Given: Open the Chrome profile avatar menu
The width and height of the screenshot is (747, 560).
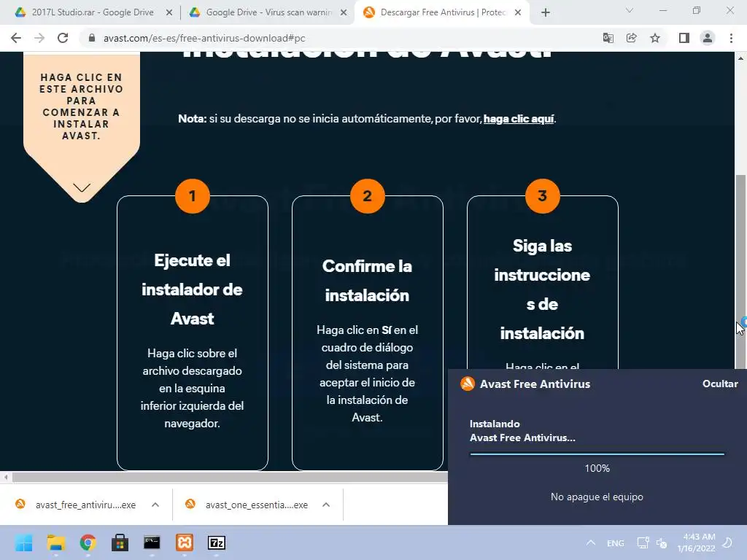Looking at the screenshot, I should 708,38.
